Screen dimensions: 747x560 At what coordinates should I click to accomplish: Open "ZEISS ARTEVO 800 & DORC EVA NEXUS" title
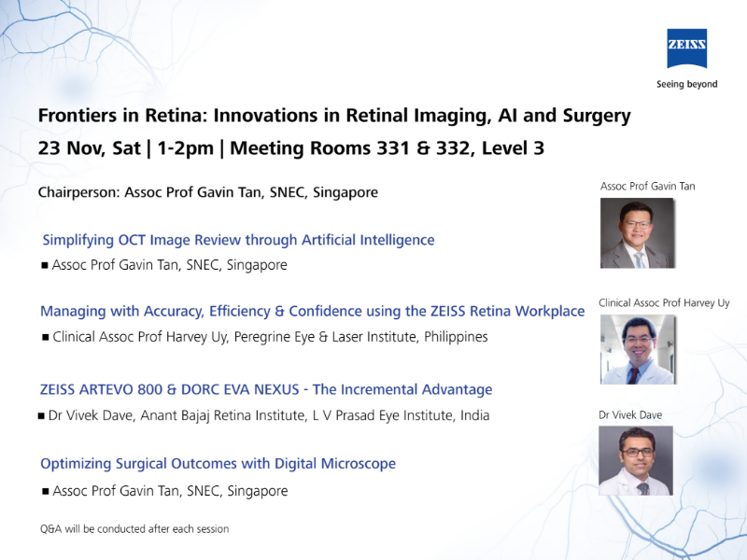tap(266, 389)
